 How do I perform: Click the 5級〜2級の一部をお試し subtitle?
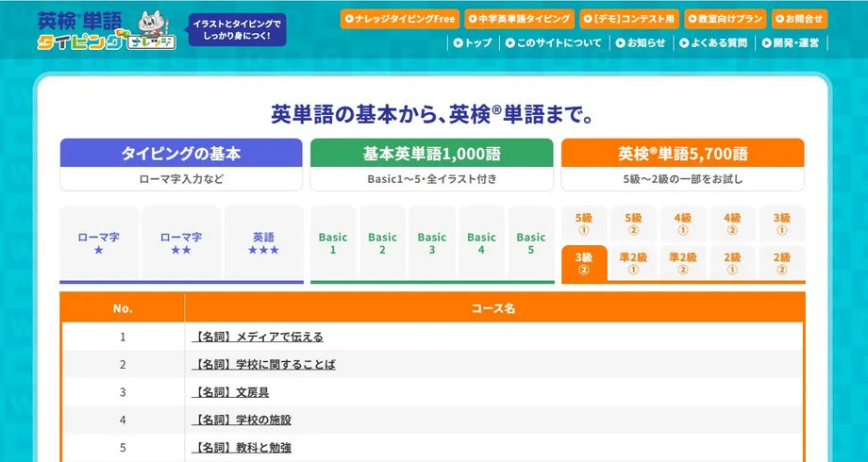pyautogui.click(x=682, y=179)
